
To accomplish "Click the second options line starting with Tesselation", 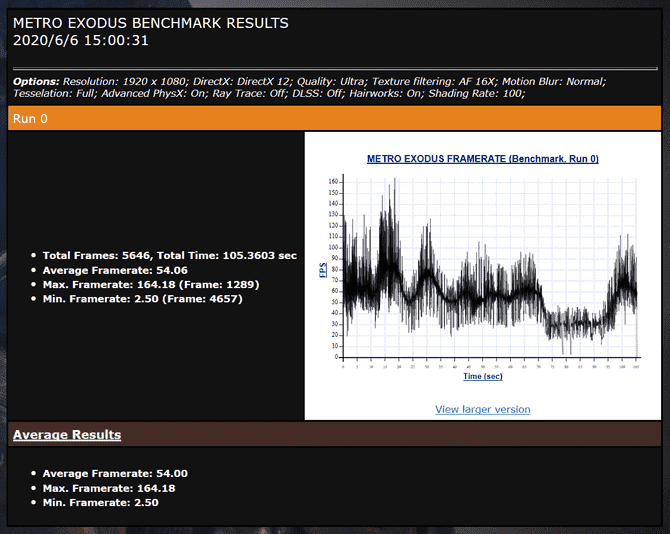I will coord(268,93).
